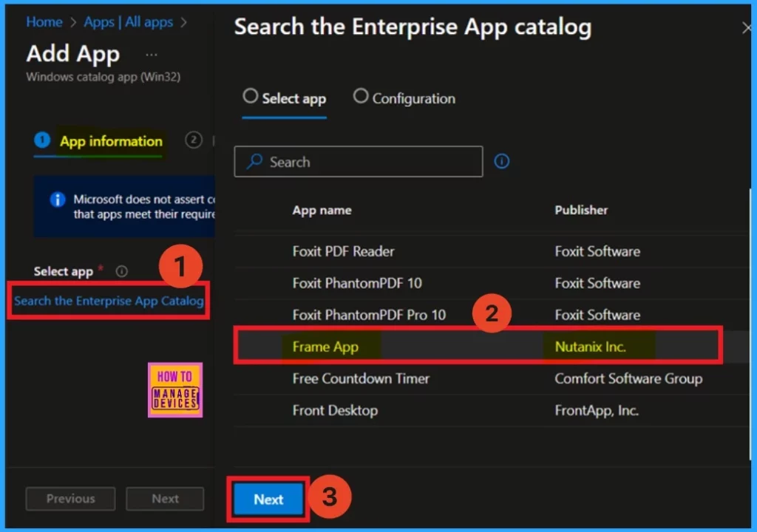Click the info icon beside the Search box
The image size is (757, 532).
tap(502, 161)
